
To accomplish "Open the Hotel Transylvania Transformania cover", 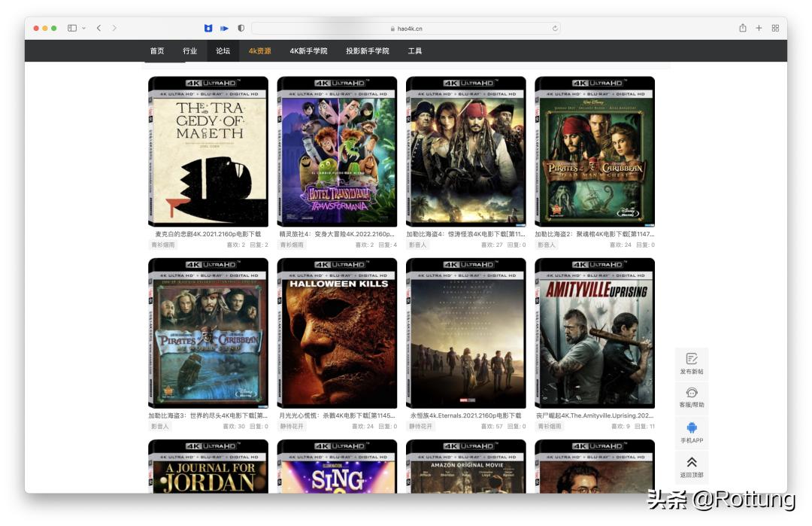I will [337, 151].
